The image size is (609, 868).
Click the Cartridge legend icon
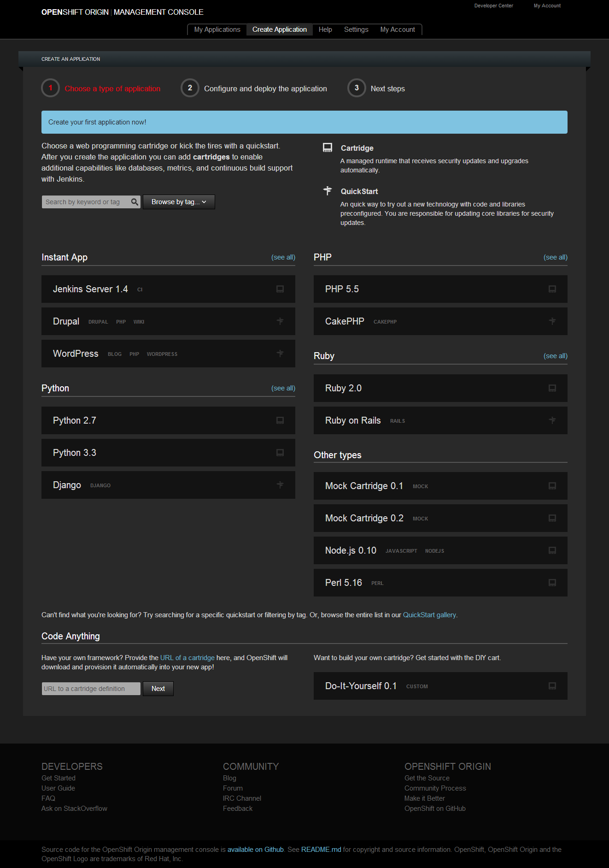[328, 148]
